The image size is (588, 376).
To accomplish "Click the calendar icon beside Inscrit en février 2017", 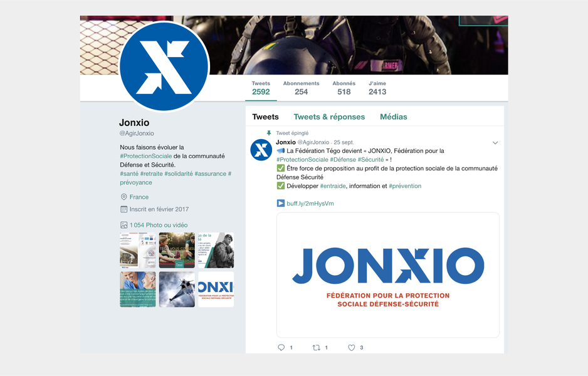I will (123, 209).
